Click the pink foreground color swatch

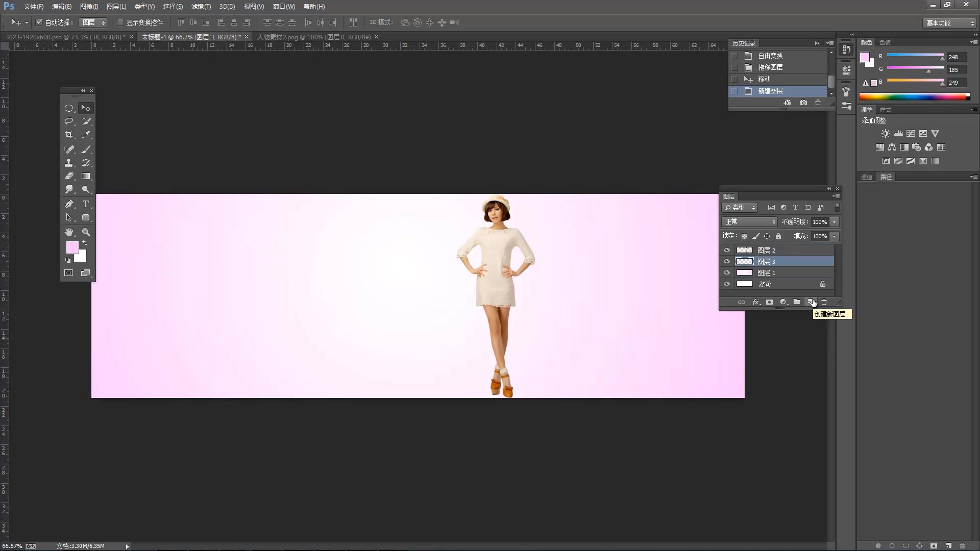coord(72,247)
